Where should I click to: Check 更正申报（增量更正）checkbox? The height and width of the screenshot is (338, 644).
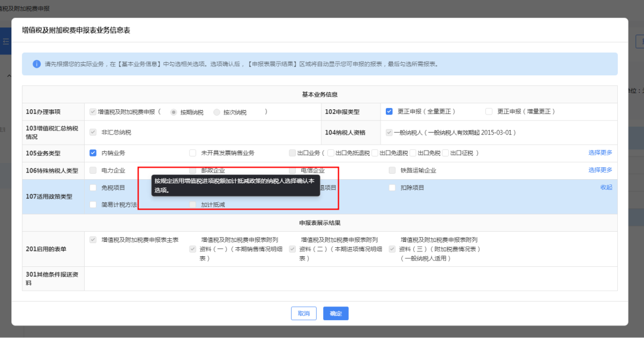[x=489, y=112]
